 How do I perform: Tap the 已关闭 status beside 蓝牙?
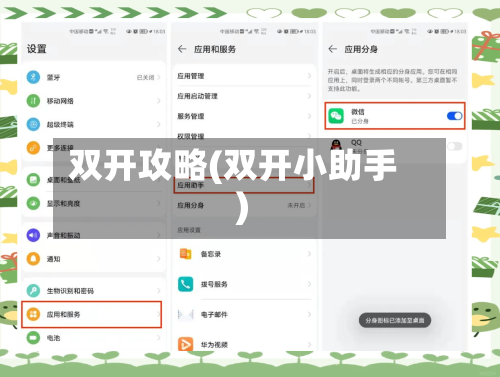point(145,78)
